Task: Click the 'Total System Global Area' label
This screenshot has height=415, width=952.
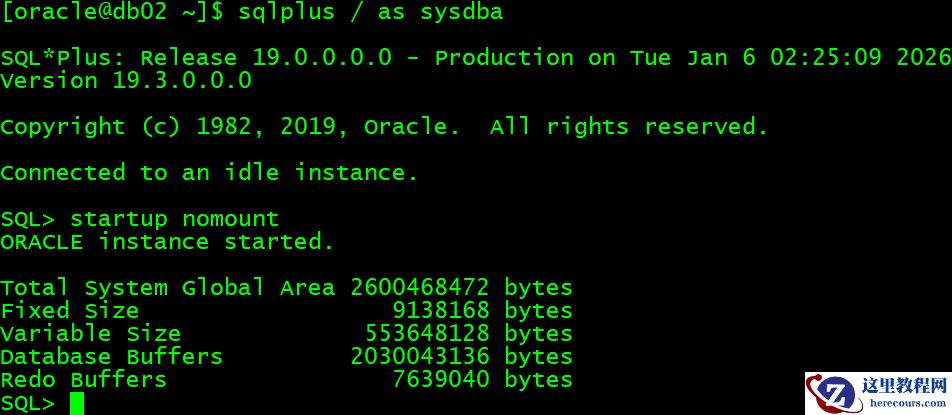Action: 167,288
